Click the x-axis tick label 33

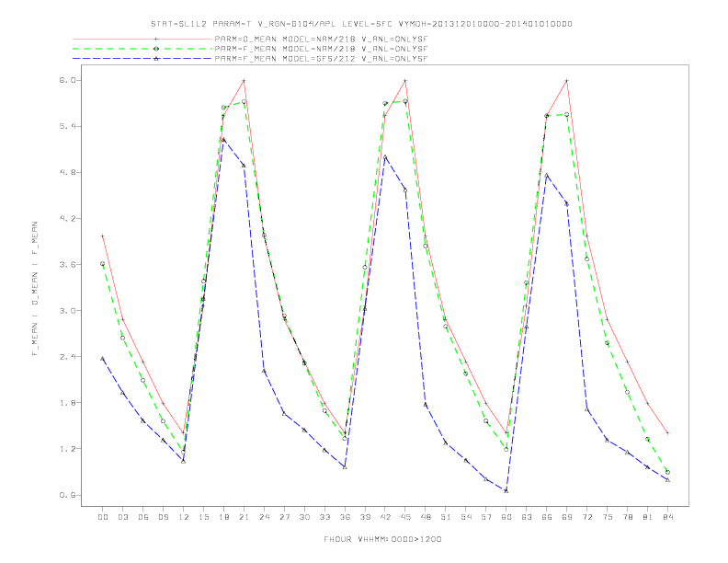coord(324,517)
